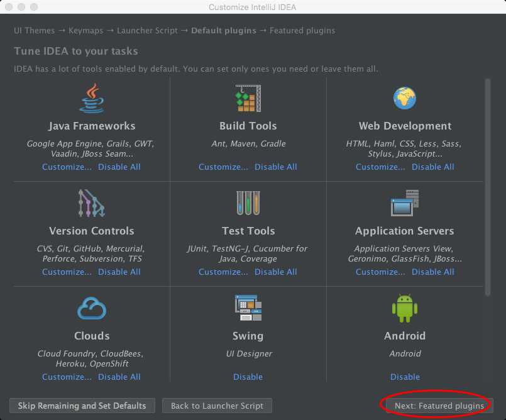506x420 pixels.
Task: Click the Web Development globe icon
Action: (x=405, y=98)
